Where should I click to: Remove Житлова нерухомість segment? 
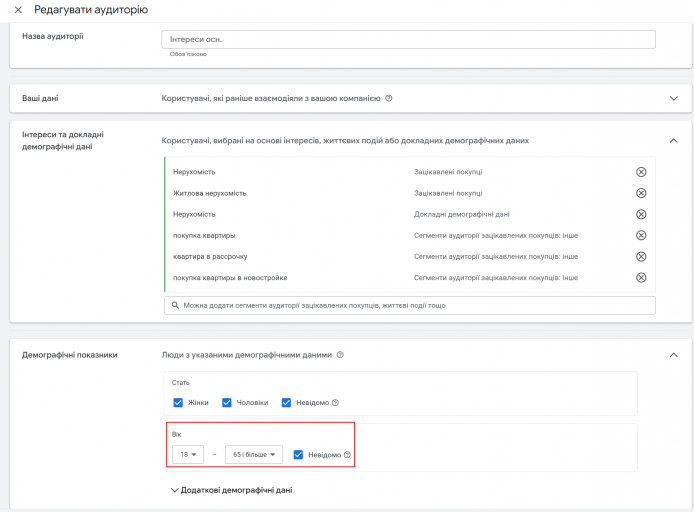(641, 193)
